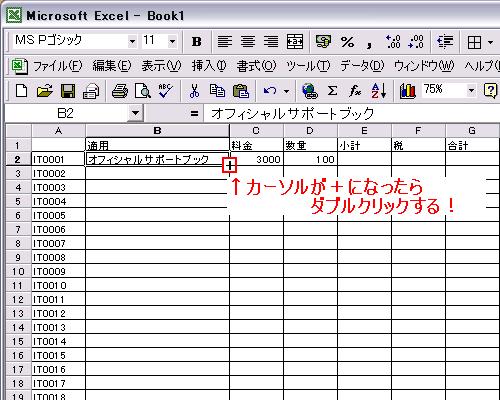The height and width of the screenshot is (400, 500).
Task: Undo the last action
Action: coord(269,91)
